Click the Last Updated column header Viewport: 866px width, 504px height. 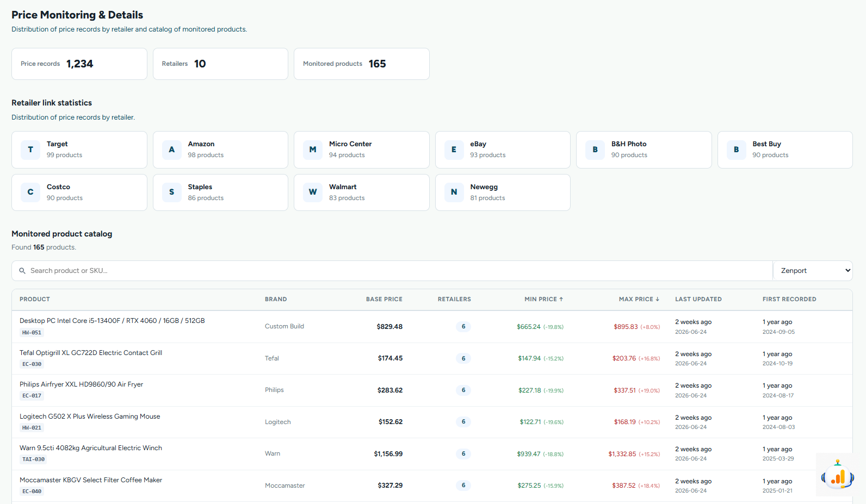pos(698,299)
